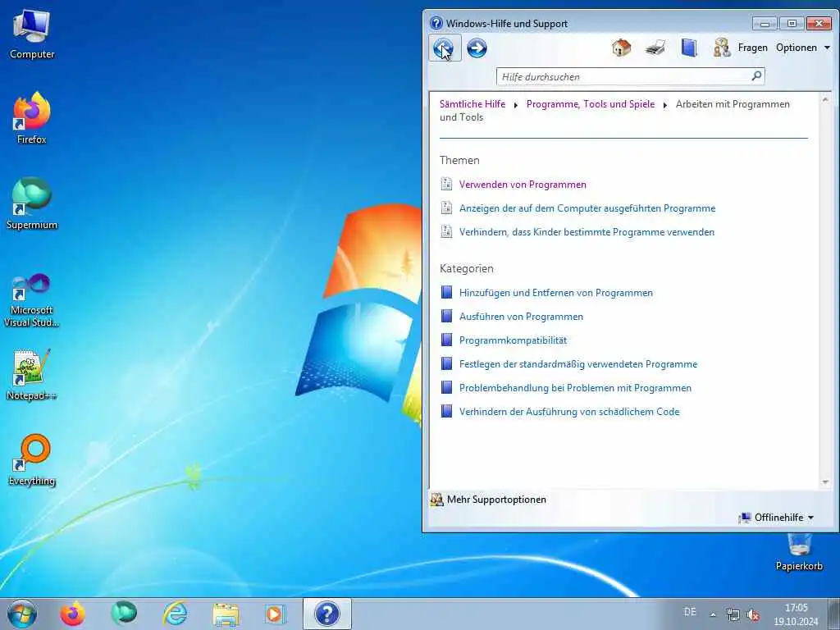Open topic Verwenden von Programmen
Screen dimensions: 840x630
point(523,185)
